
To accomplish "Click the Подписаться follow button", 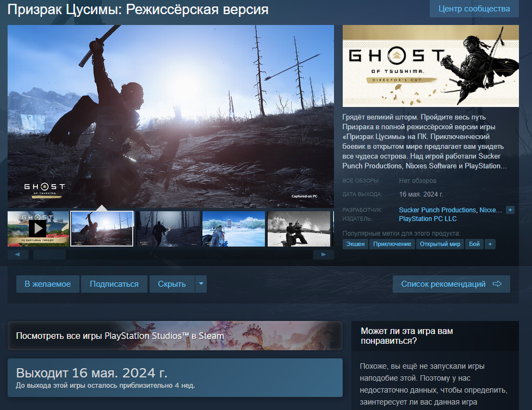I will pyautogui.click(x=114, y=284).
